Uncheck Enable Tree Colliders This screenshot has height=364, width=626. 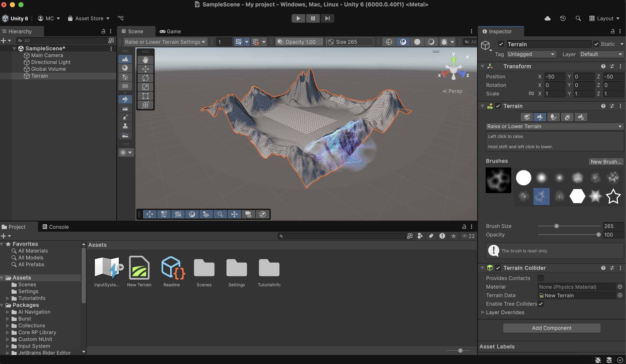pyautogui.click(x=541, y=304)
